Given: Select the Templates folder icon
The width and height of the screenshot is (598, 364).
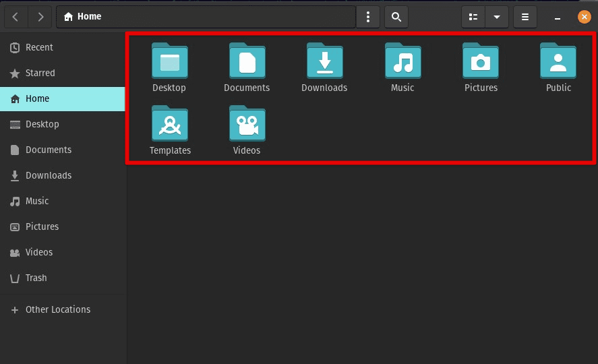Looking at the screenshot, I should (x=170, y=123).
